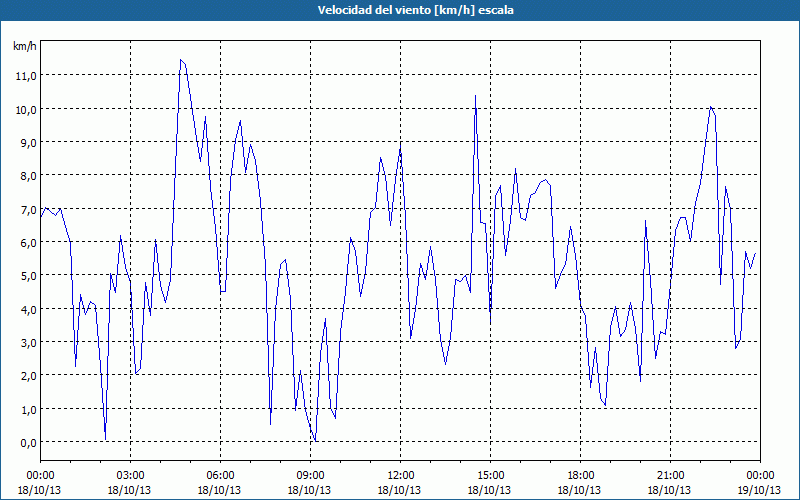Click the '15:00' time axis label
This screenshot has height=500, width=800.
pyautogui.click(x=490, y=476)
